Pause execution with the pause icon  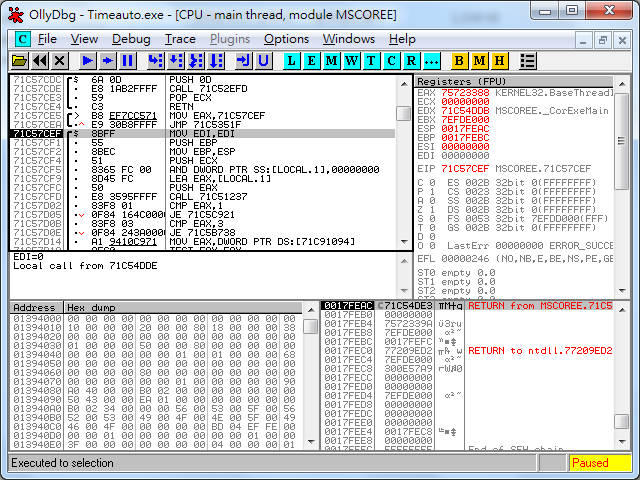tap(127, 61)
